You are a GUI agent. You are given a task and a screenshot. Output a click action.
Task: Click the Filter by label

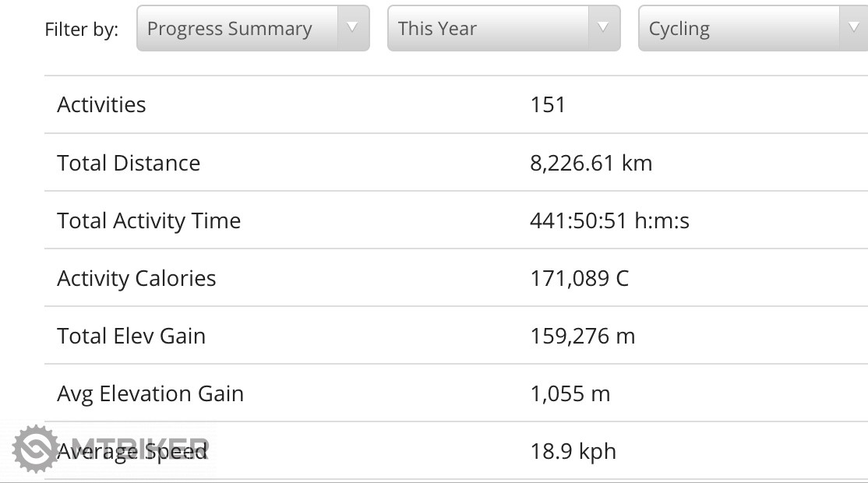(x=82, y=30)
